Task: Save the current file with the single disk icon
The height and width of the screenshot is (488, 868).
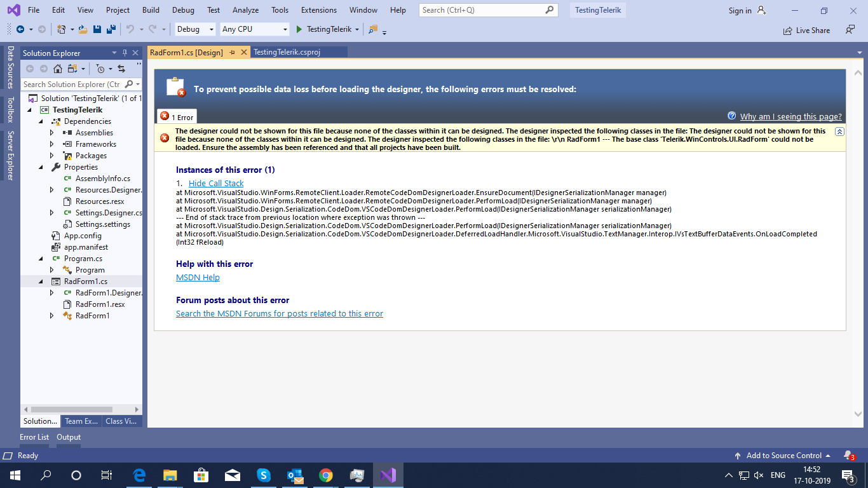Action: [x=97, y=29]
